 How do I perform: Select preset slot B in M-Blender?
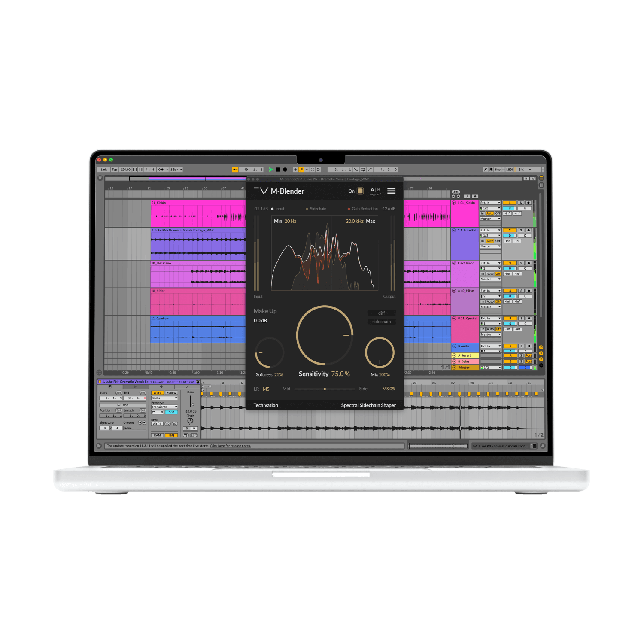click(379, 189)
